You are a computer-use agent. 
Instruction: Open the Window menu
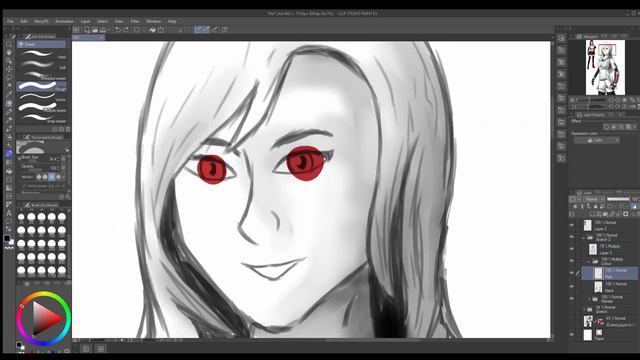coord(153,21)
